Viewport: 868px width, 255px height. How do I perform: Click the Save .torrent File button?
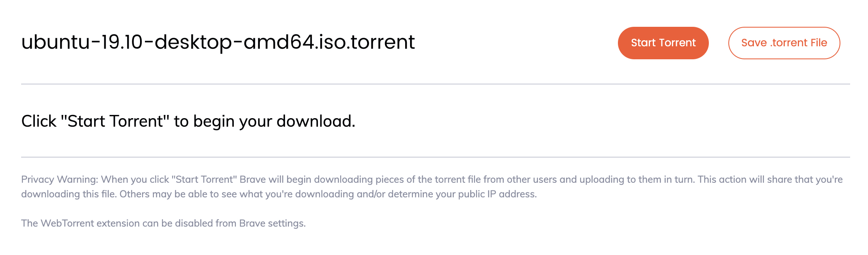(x=784, y=43)
